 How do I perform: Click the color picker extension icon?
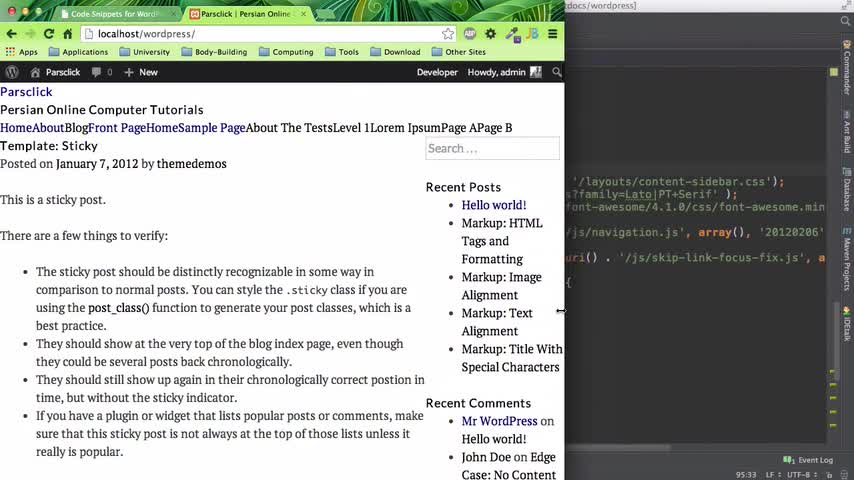[x=512, y=34]
